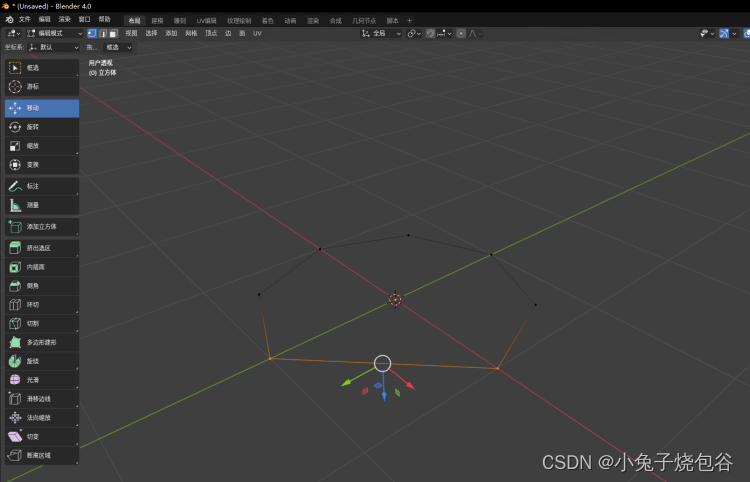Select the Poly Build (多边形建形) tool
The width and height of the screenshot is (750, 482).
click(x=42, y=342)
